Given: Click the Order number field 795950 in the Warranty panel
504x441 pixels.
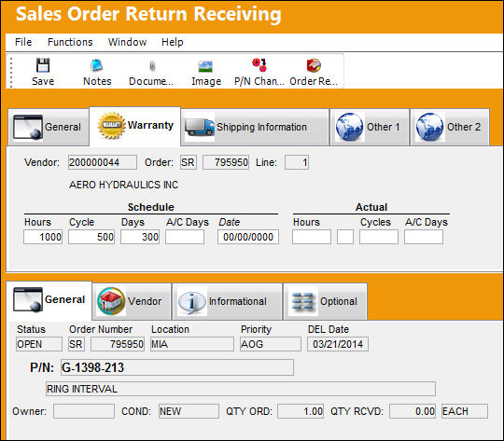Looking at the screenshot, I should [226, 162].
